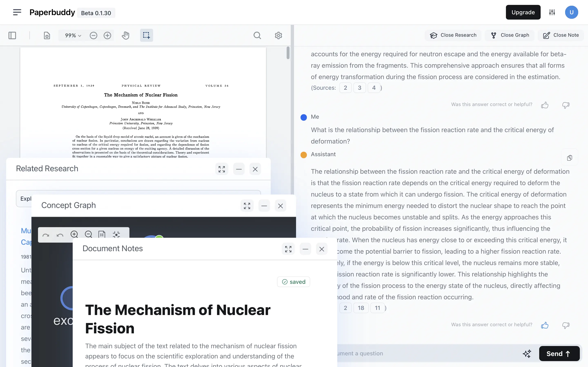Screen dimensions: 588x367
Task: Expand Document Notes to full screen
Action: point(288,249)
